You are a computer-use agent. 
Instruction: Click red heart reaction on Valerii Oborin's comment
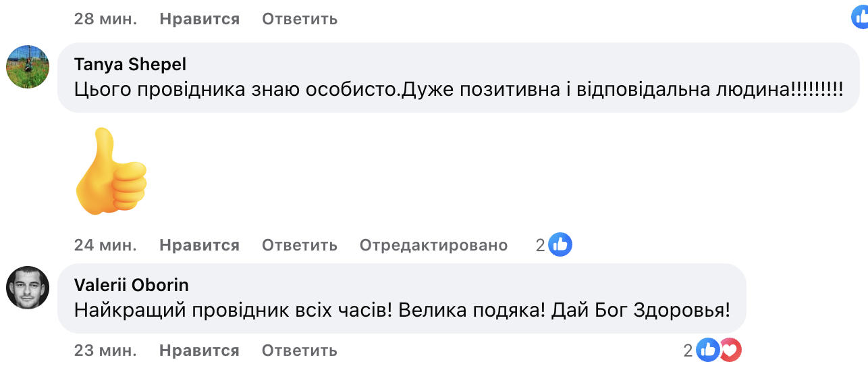(x=729, y=350)
